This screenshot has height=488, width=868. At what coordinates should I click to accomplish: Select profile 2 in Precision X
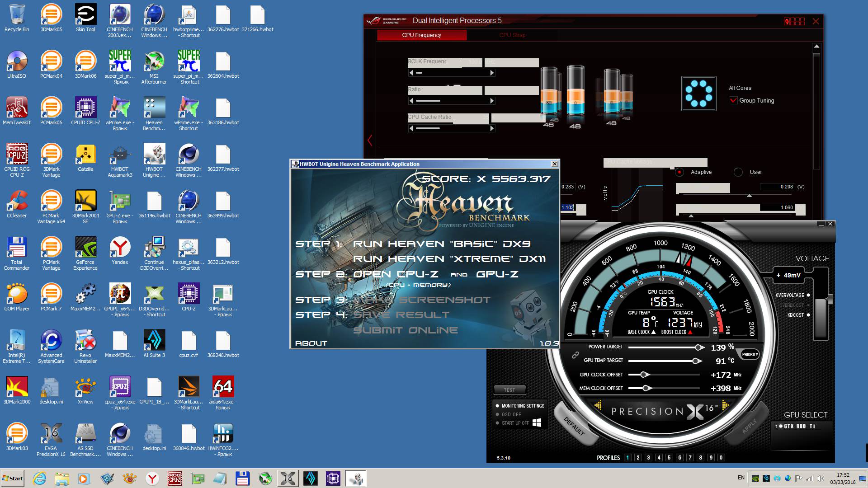coord(638,457)
